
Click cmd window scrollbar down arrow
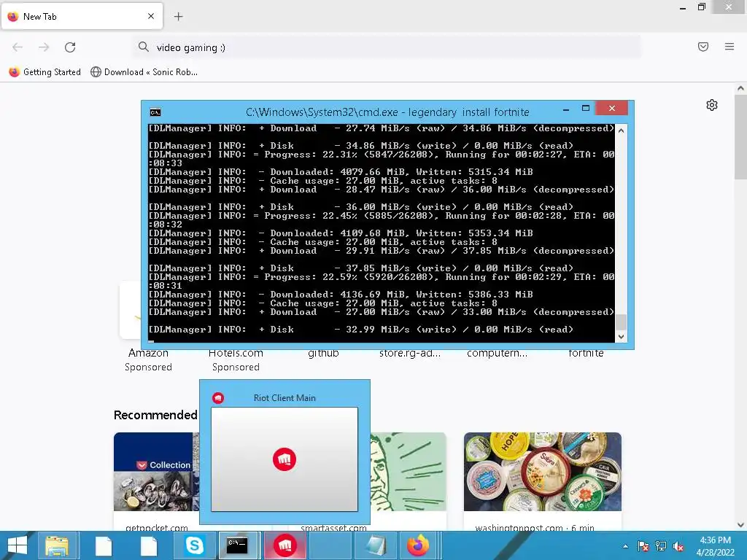pyautogui.click(x=621, y=336)
